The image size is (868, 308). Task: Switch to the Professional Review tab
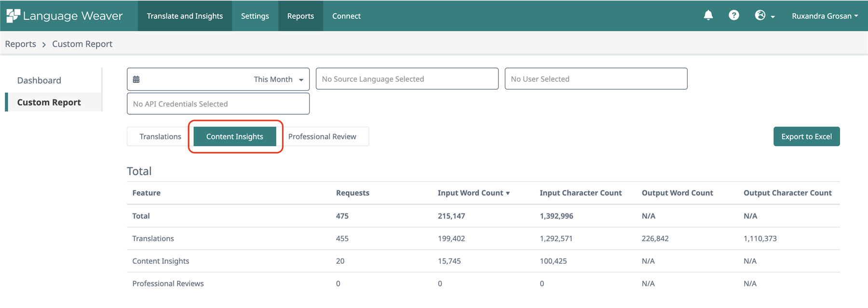(x=322, y=136)
